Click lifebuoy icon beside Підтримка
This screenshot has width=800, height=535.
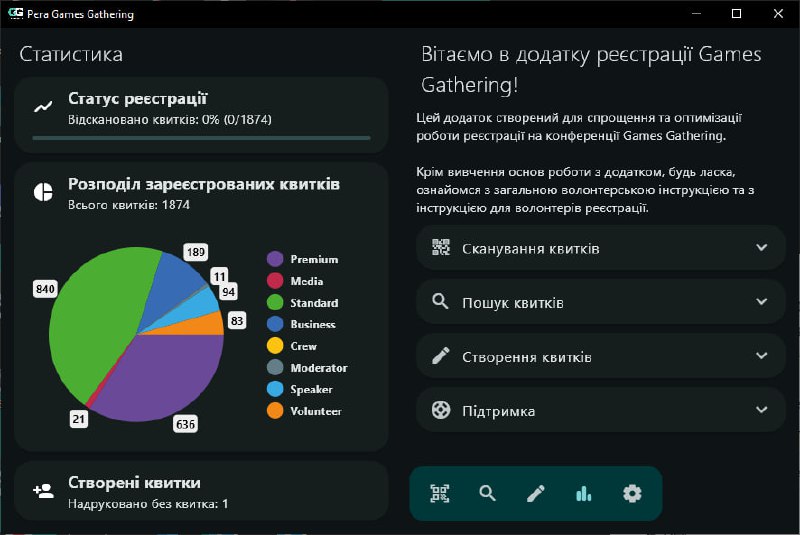[441, 410]
